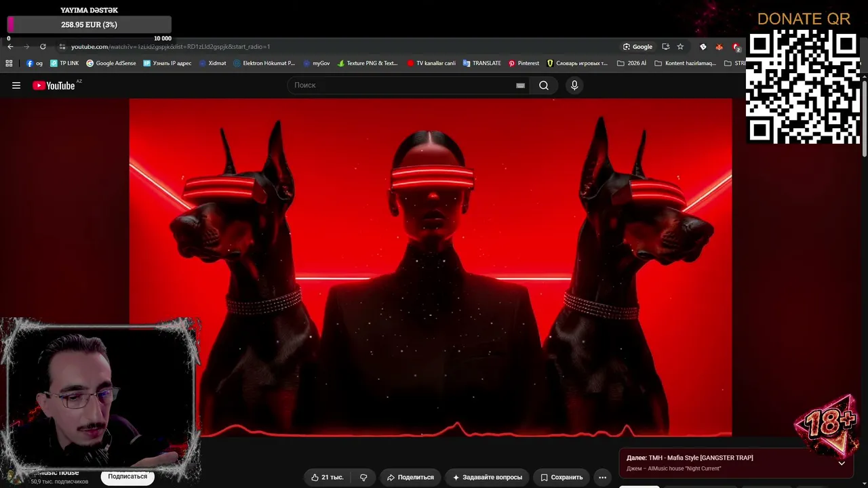This screenshot has width=868, height=488.
Task: Open the Pinterest bookmark
Action: click(524, 63)
